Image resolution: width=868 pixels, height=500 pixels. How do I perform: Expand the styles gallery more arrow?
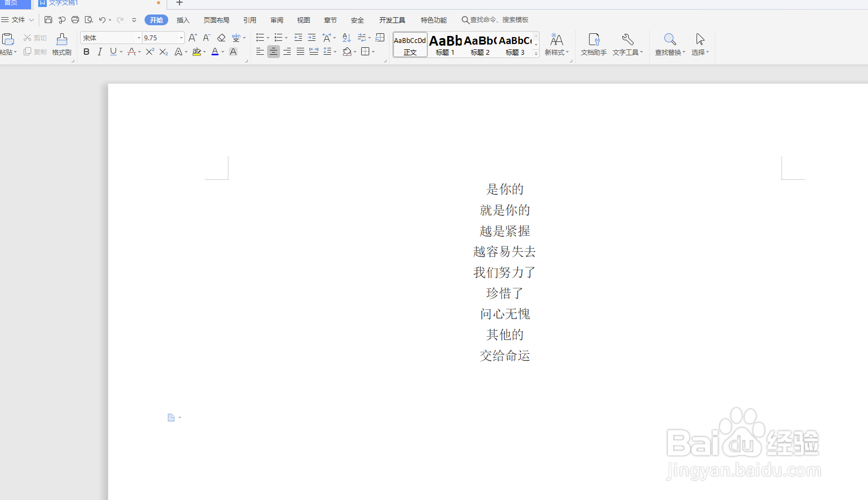tap(536, 53)
